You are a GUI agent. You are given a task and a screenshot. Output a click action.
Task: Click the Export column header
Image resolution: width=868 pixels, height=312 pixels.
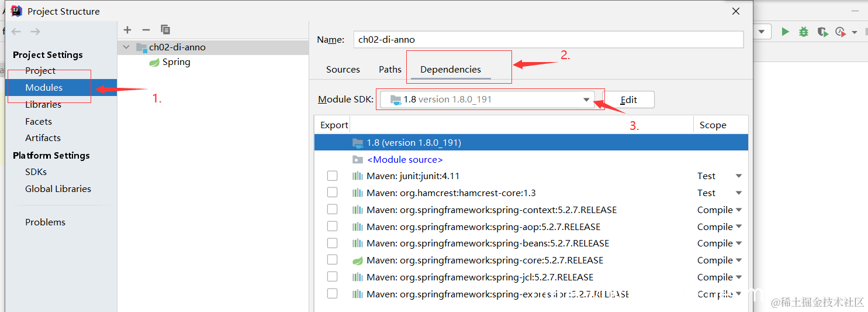(334, 125)
